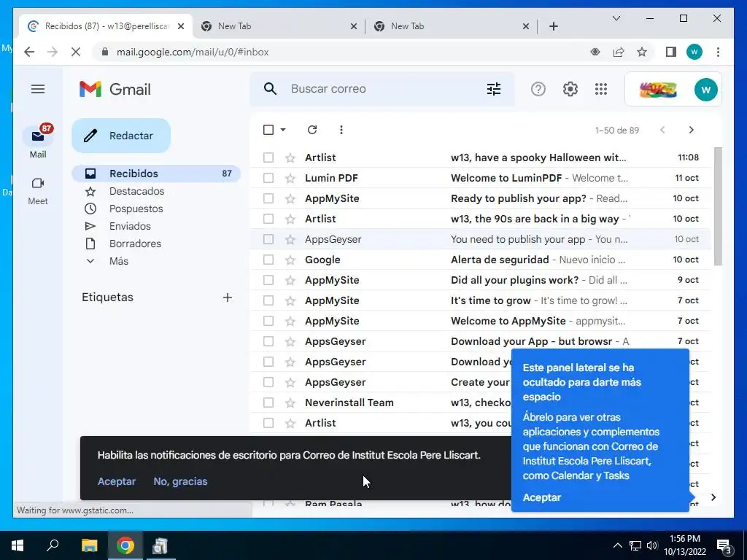Click the mail list vertical scrollbar
This screenshot has width=747, height=560.
(x=718, y=206)
